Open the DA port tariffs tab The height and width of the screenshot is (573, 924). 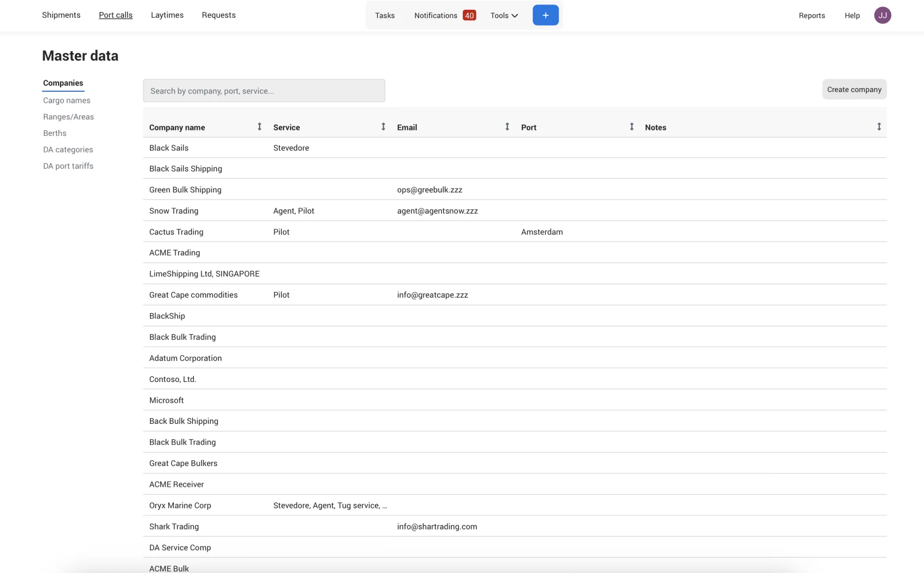point(68,166)
